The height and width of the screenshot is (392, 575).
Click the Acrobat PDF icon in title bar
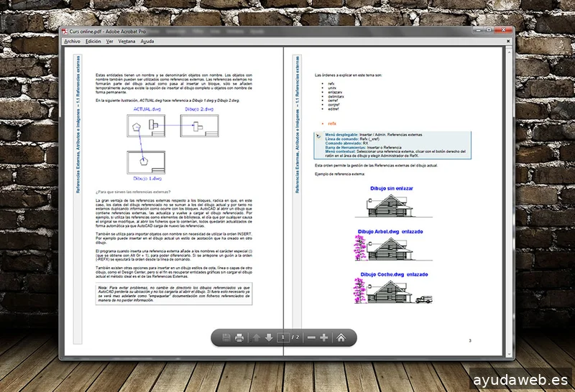tap(65, 32)
